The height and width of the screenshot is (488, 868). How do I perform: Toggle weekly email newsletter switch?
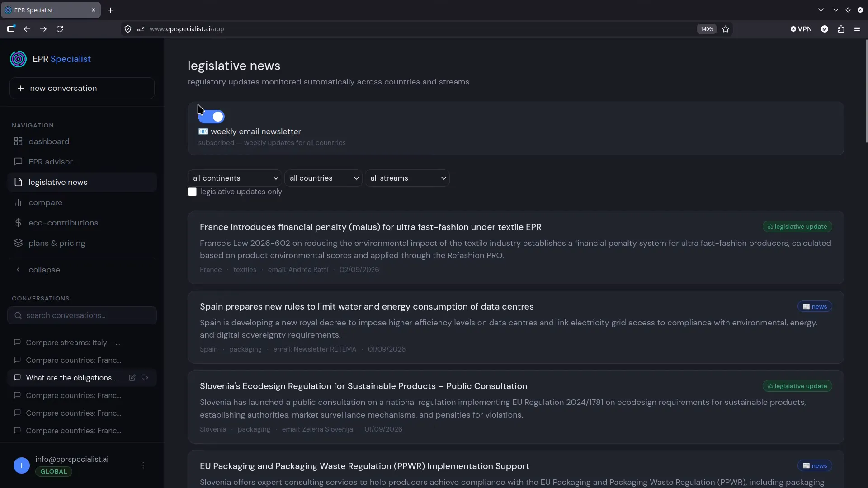tap(212, 117)
